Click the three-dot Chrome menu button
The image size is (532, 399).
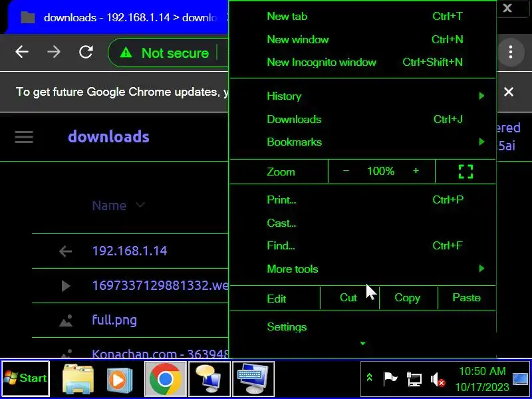(510, 53)
